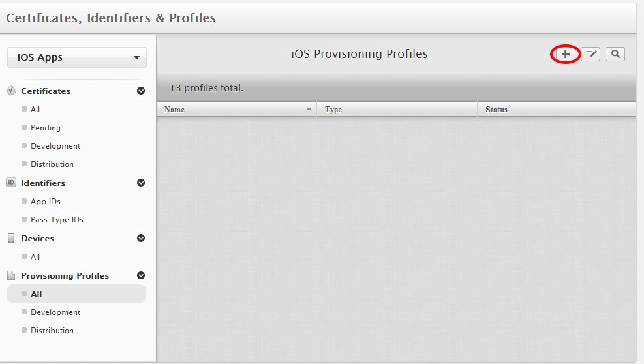Open the iOS Apps platform dropdown
This screenshot has height=364, width=644.
click(77, 57)
